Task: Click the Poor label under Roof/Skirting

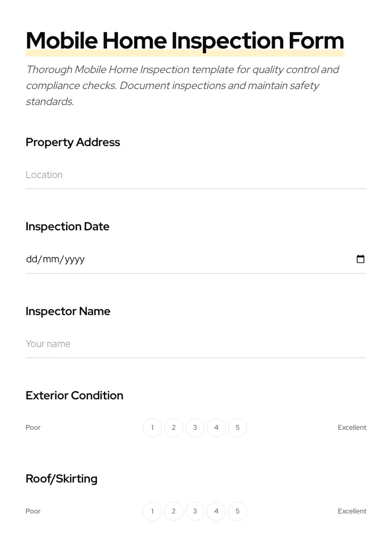Action: point(33,511)
